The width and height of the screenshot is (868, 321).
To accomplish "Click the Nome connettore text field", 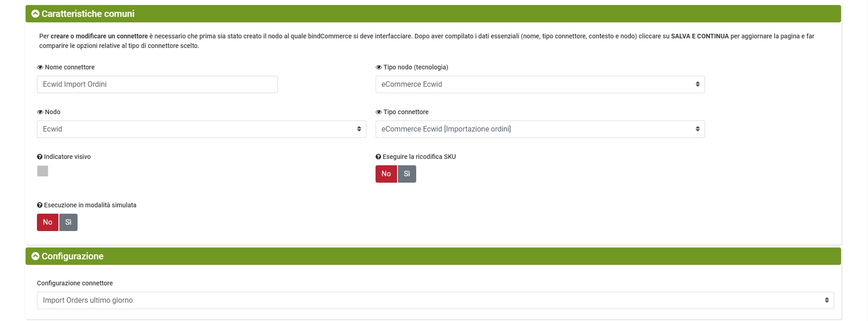I will (x=157, y=84).
